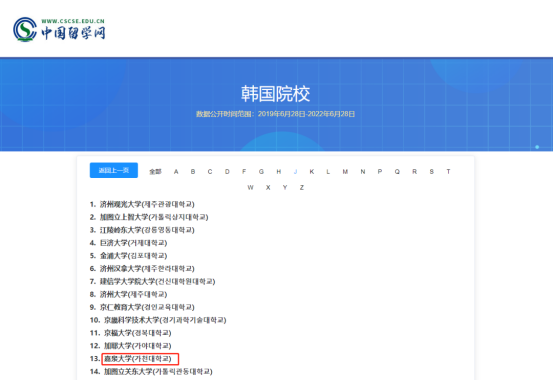This screenshot has width=553, height=381.
Task: Open 济州汉拿大学 (제주한라대학교) entry
Action: pos(147,268)
